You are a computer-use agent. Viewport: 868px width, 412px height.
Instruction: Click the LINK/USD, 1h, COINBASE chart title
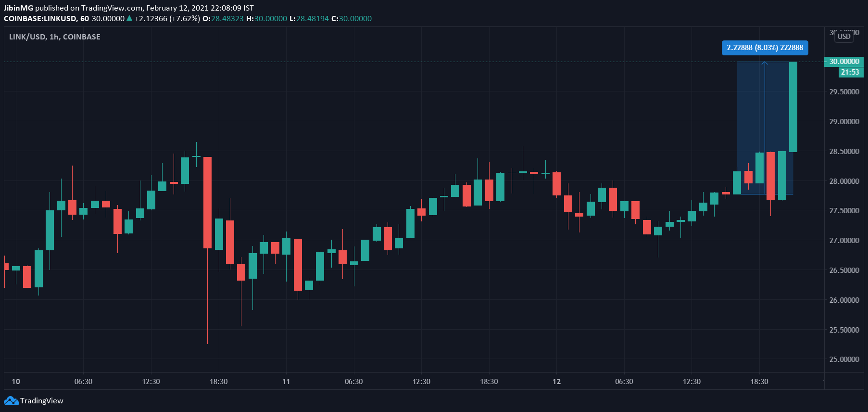click(55, 37)
